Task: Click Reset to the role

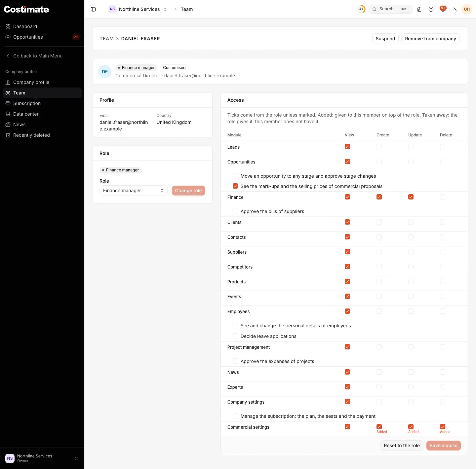Action: 402,446
